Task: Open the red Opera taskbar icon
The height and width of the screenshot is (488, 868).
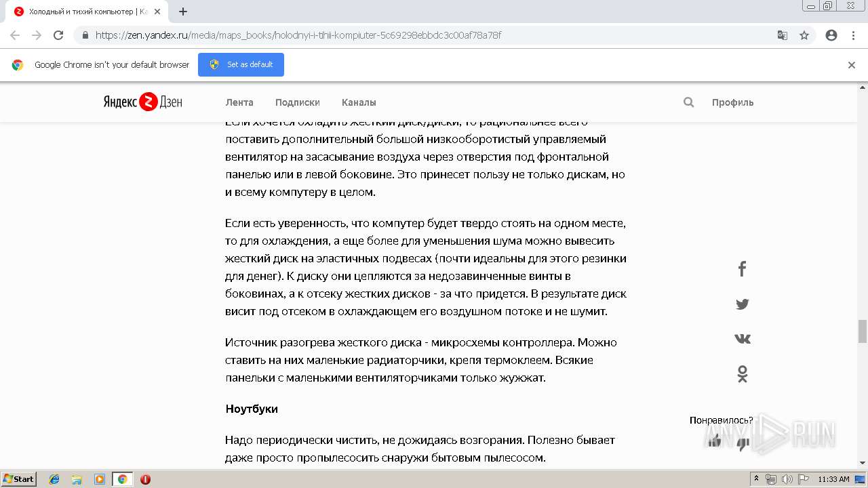Action: click(x=145, y=479)
